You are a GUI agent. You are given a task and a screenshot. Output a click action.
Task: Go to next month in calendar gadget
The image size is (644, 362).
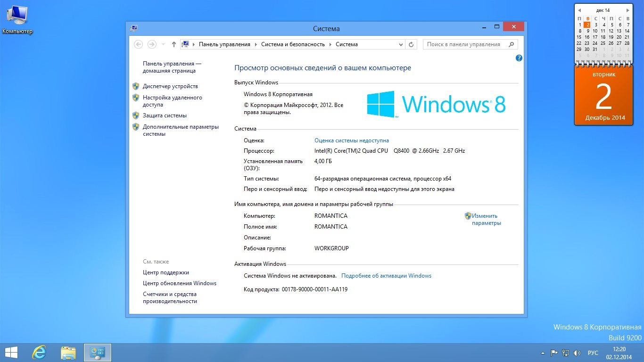coord(627,10)
